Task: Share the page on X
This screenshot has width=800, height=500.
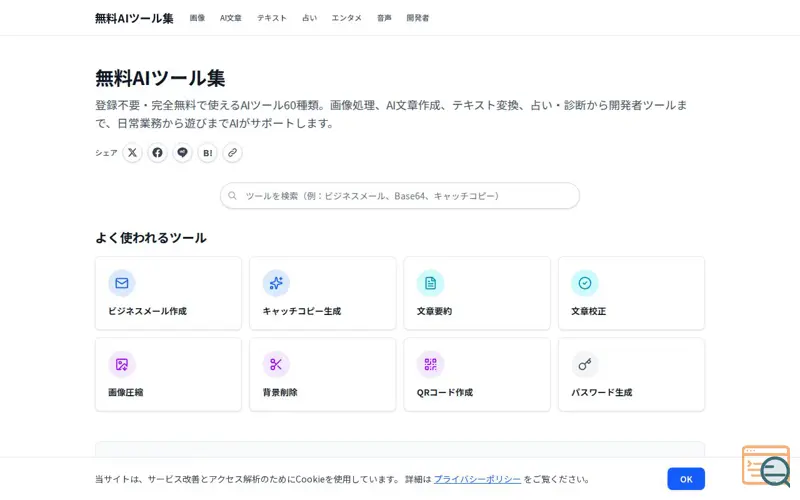Action: pos(132,153)
